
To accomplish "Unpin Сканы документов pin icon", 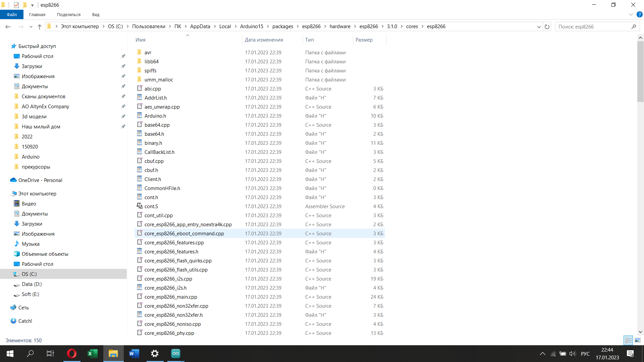I will (123, 97).
